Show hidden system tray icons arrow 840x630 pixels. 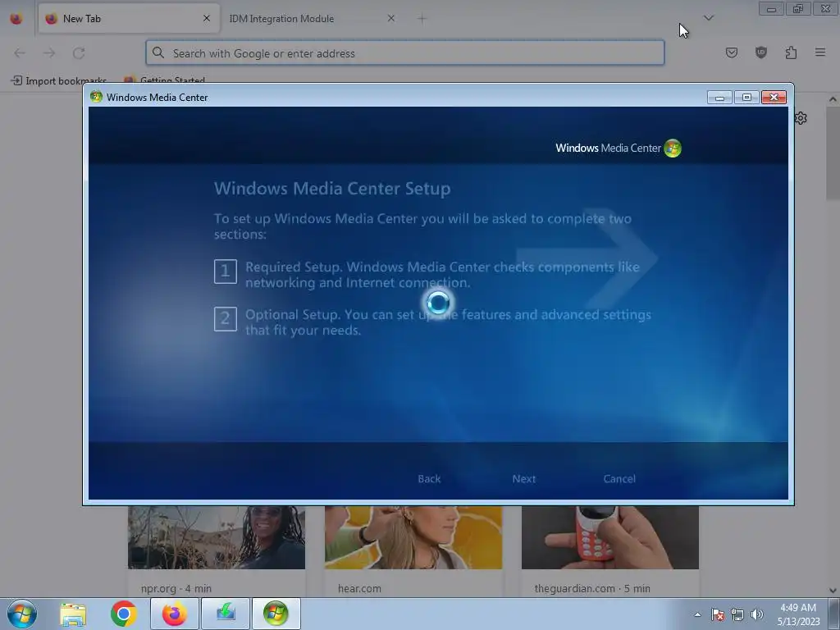697,614
